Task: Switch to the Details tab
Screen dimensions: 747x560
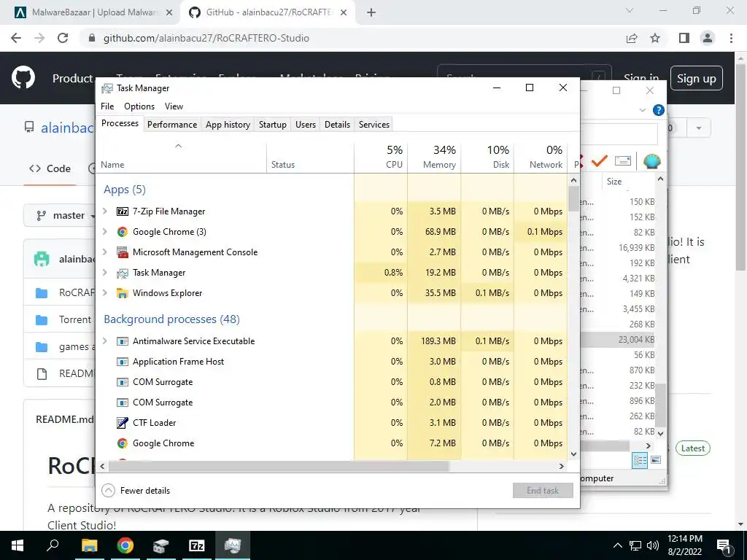Action: tap(337, 124)
